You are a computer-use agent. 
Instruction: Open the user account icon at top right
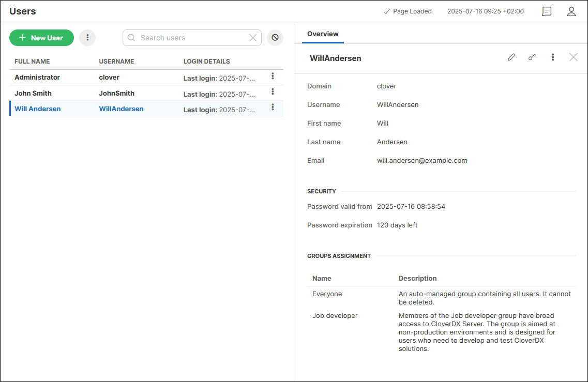[x=571, y=11]
